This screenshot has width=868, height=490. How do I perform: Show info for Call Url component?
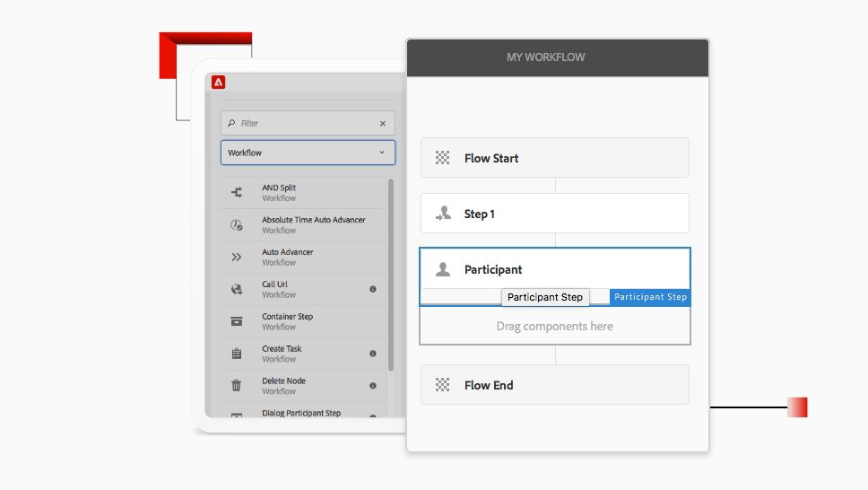click(372, 289)
